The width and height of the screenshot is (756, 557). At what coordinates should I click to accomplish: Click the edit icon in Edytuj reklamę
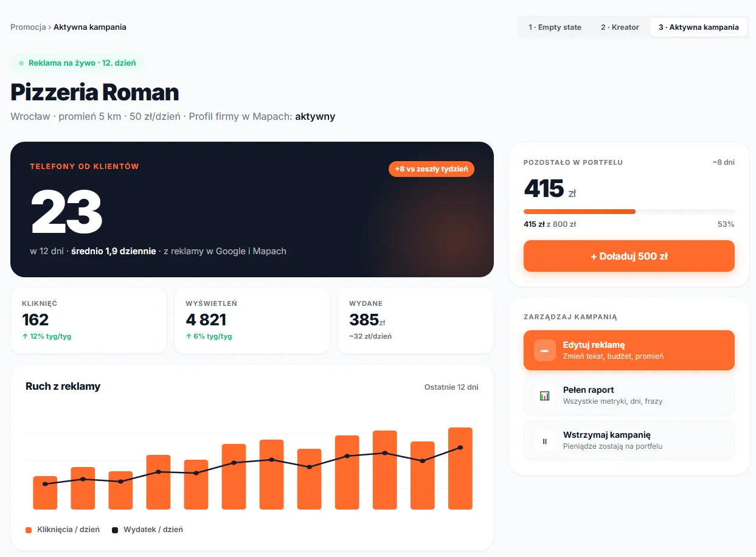(x=545, y=350)
